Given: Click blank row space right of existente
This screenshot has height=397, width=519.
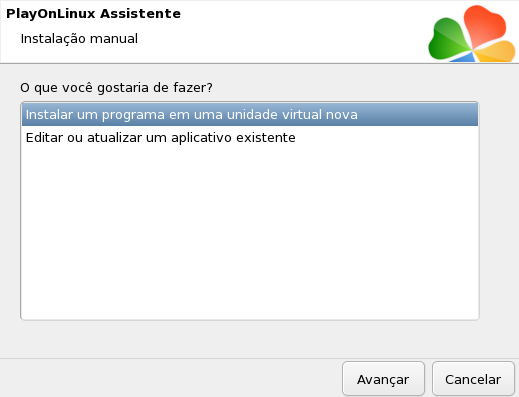Looking at the screenshot, I should 387,137.
